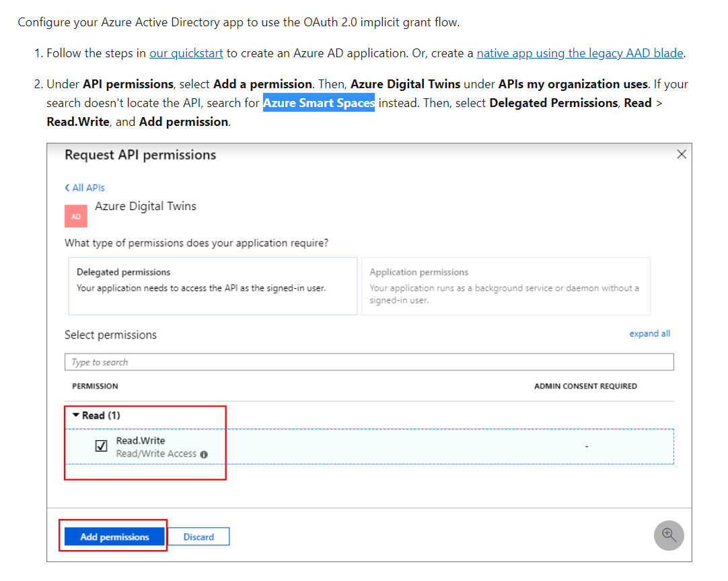The height and width of the screenshot is (581, 728).
Task: Toggle the Read.Write permission checkbox
Action: pyautogui.click(x=101, y=446)
